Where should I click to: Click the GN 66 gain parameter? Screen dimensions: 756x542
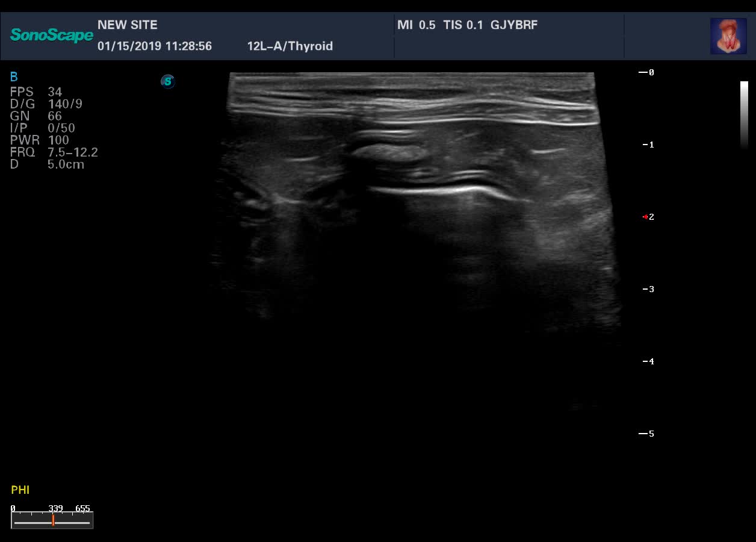tap(36, 116)
